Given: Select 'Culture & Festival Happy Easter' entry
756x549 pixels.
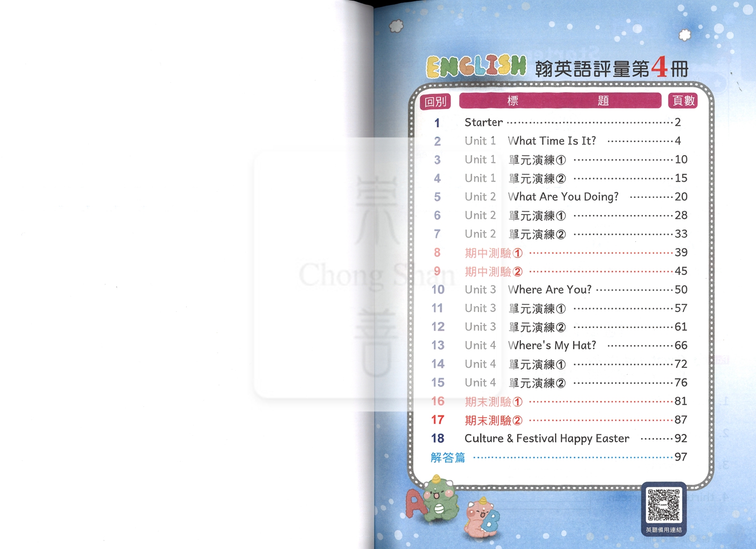Looking at the screenshot, I should [547, 439].
